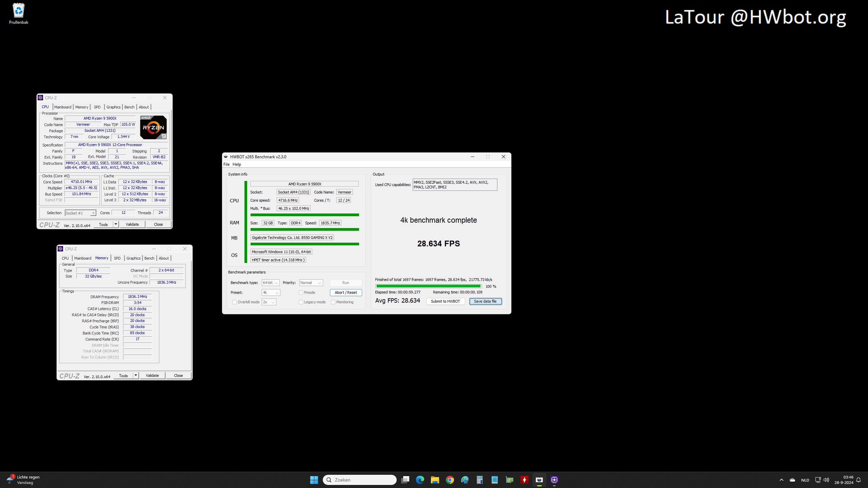Screen dimensions: 868x488
Task: Enable the Monitoring checkbox
Action: [333, 302]
